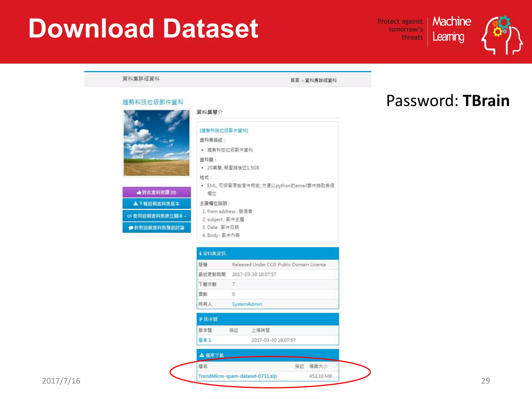532x399 pixels.
Task: Click info icon in 資料集資訊 header
Action: (x=200, y=253)
